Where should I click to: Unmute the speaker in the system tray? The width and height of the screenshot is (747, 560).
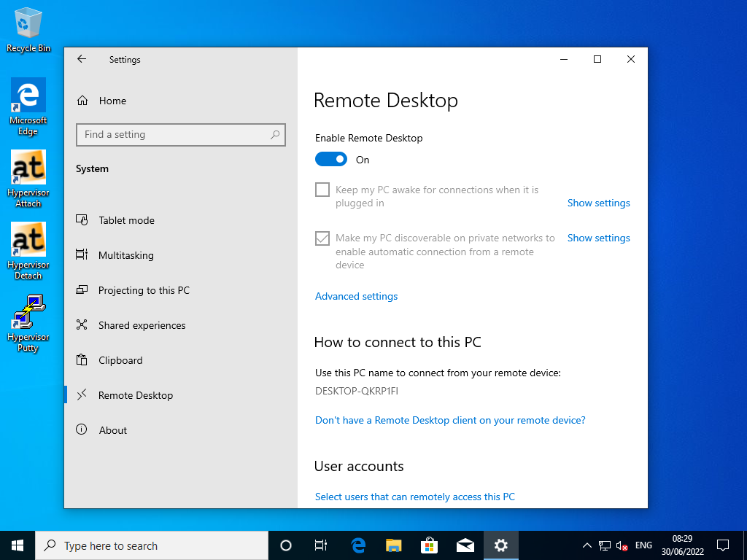tap(621, 545)
